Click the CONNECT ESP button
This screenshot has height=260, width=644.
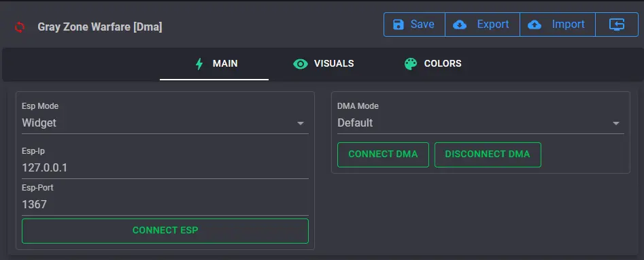click(165, 231)
